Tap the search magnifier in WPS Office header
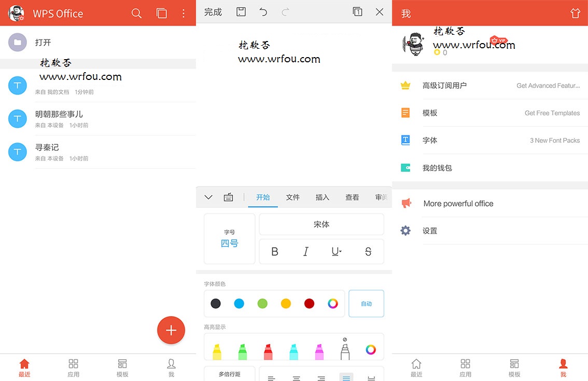588x381 pixels. coord(136,13)
